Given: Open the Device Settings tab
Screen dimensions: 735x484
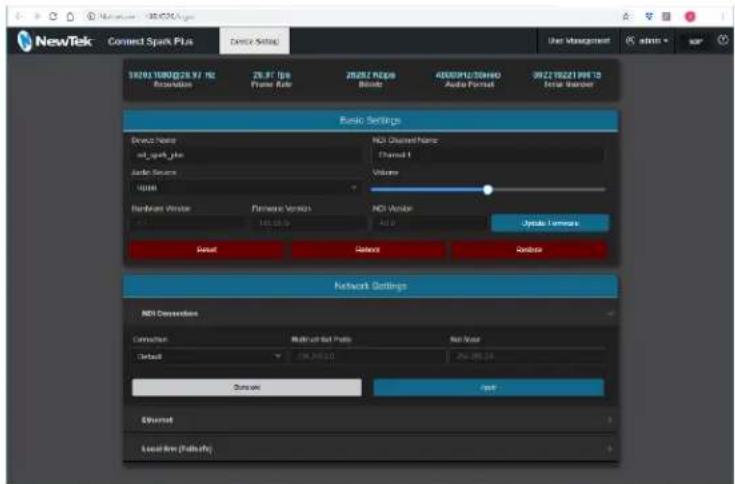Looking at the screenshot, I should [255, 41].
